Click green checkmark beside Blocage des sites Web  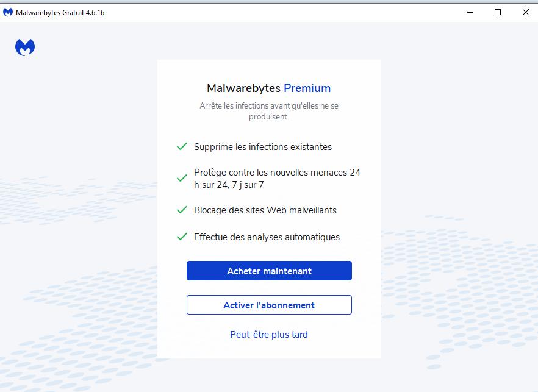click(182, 210)
